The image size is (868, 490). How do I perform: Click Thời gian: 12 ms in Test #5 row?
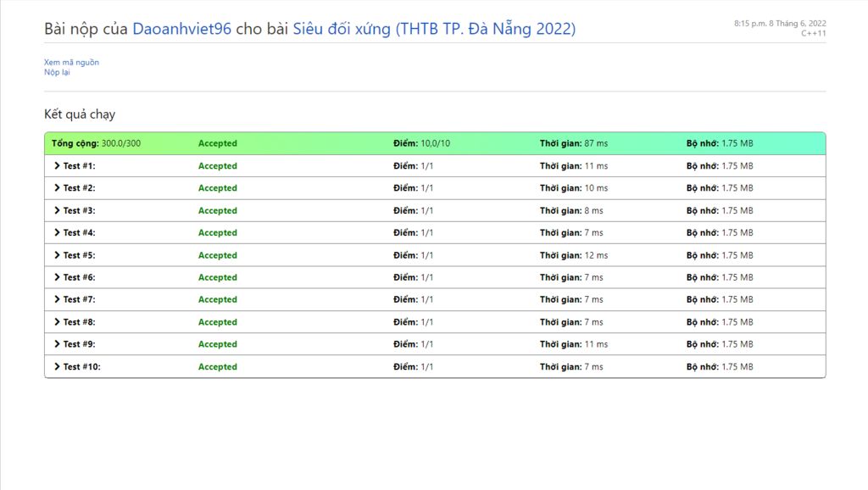pos(574,255)
